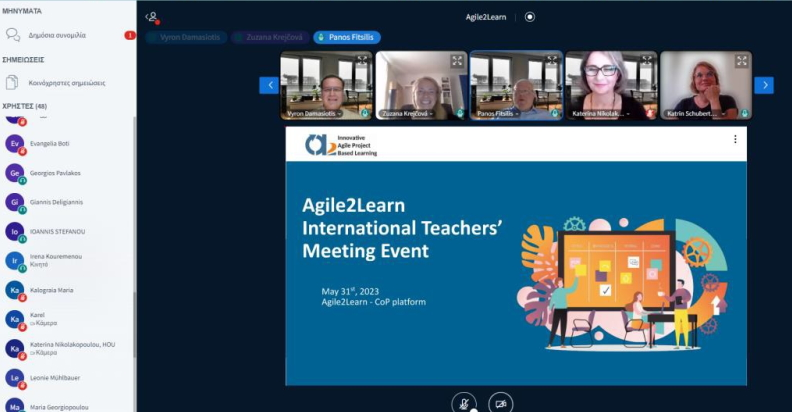Click muted icon on Katerina Nikolak webcam
The height and width of the screenshot is (412, 792).
(x=650, y=114)
